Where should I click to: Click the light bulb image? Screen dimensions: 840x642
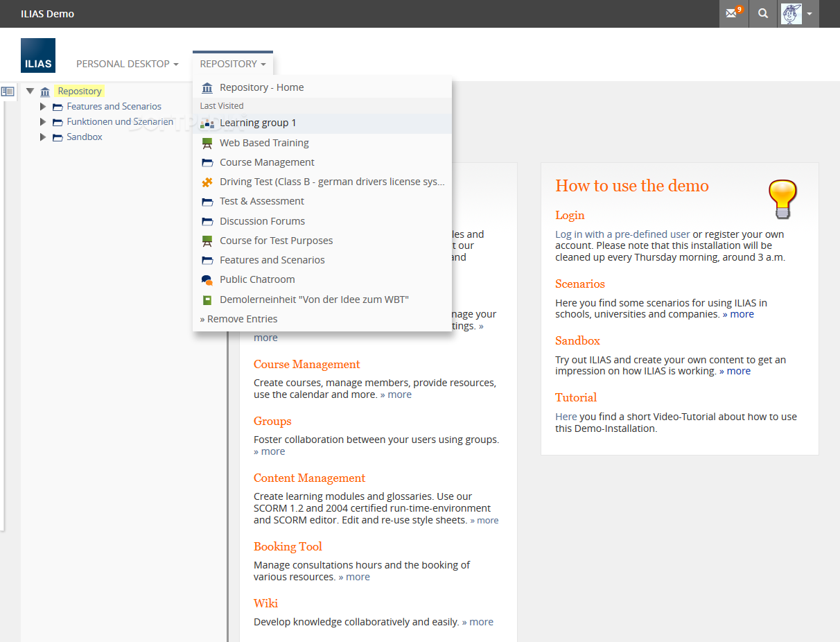[783, 199]
